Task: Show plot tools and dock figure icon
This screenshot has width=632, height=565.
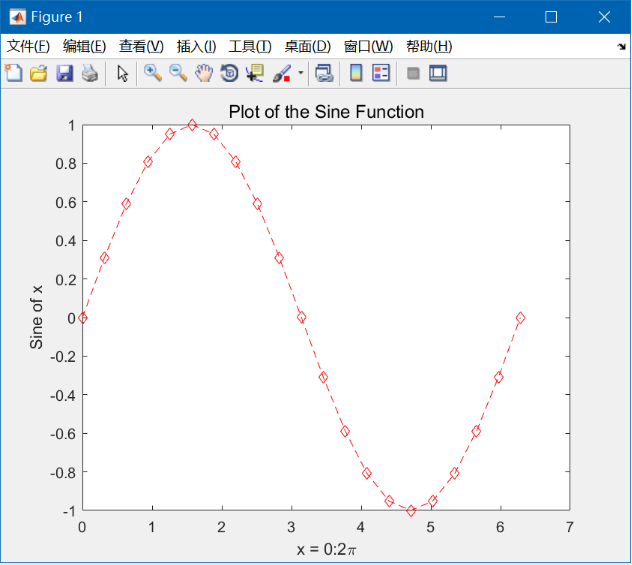Action: 438,73
